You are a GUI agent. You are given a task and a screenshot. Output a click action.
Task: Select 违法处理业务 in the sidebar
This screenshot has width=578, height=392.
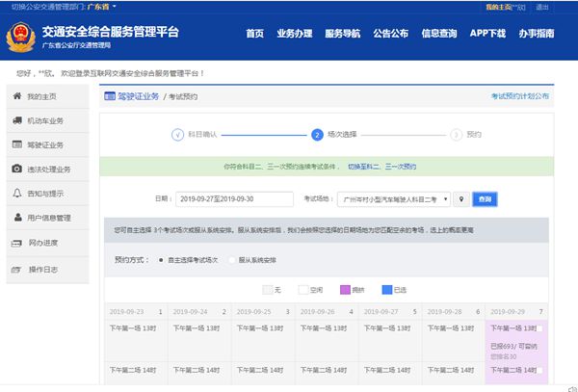[47, 170]
